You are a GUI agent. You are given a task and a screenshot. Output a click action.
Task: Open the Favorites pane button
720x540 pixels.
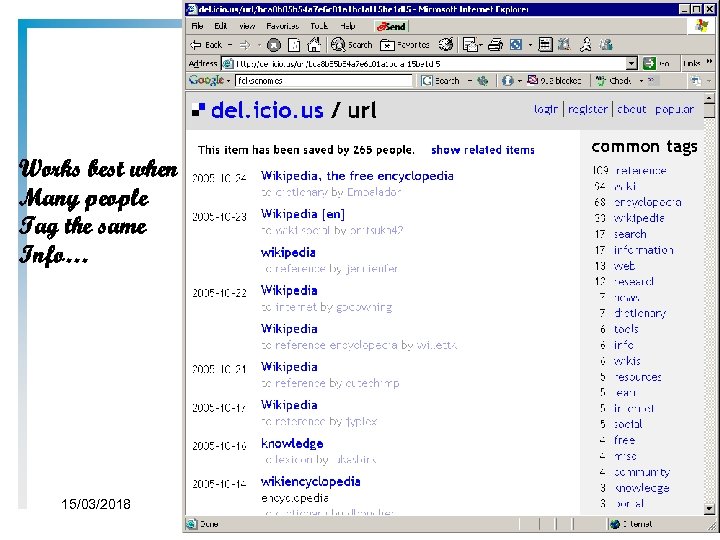(405, 45)
